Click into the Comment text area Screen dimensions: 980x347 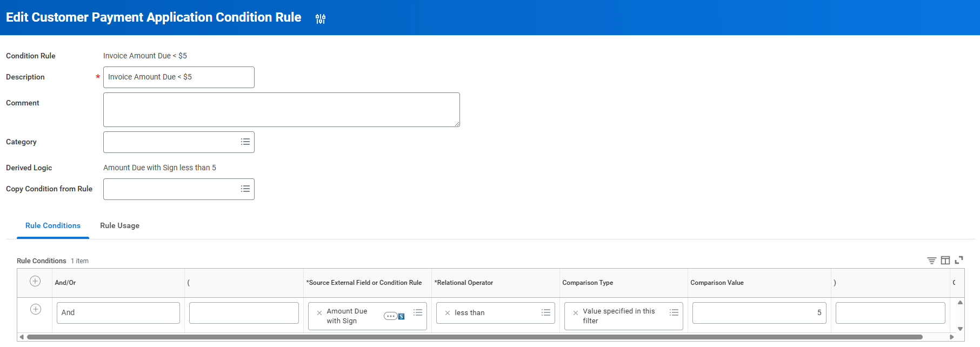tap(282, 110)
